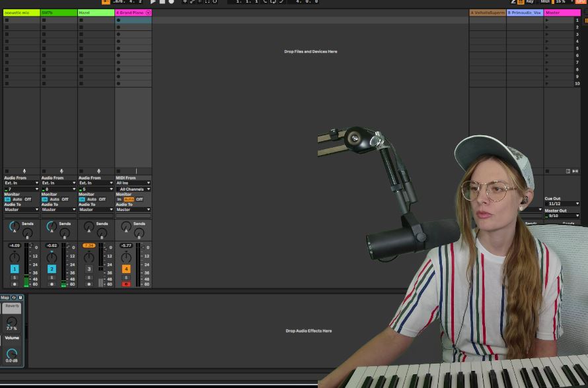588x388 pixels.
Task: Select the SM7b track header
Action: tap(59, 13)
